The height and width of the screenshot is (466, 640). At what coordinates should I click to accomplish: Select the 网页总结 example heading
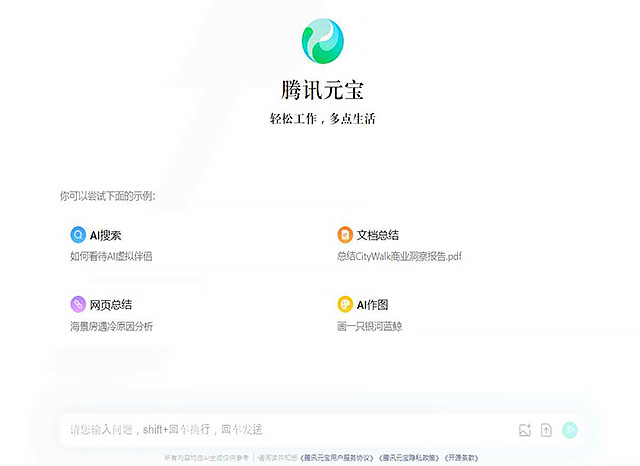[111, 305]
